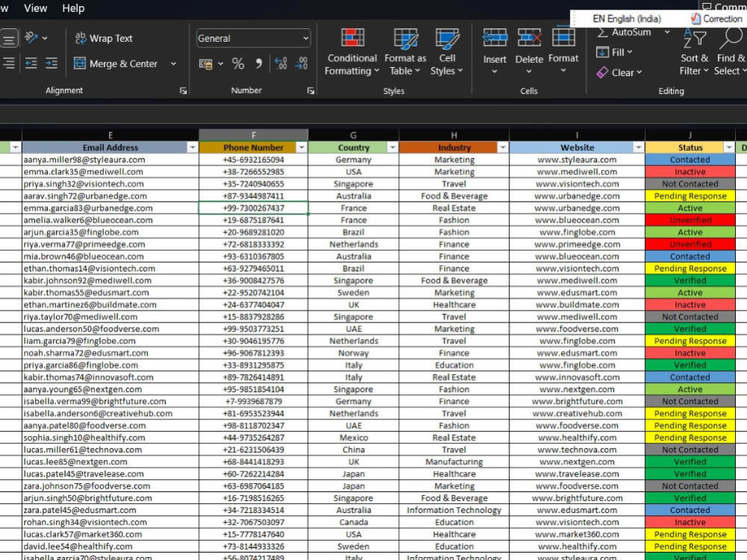This screenshot has height=560, width=747.
Task: Click www.mediwell.com next to emma.clark35
Action: (x=577, y=172)
